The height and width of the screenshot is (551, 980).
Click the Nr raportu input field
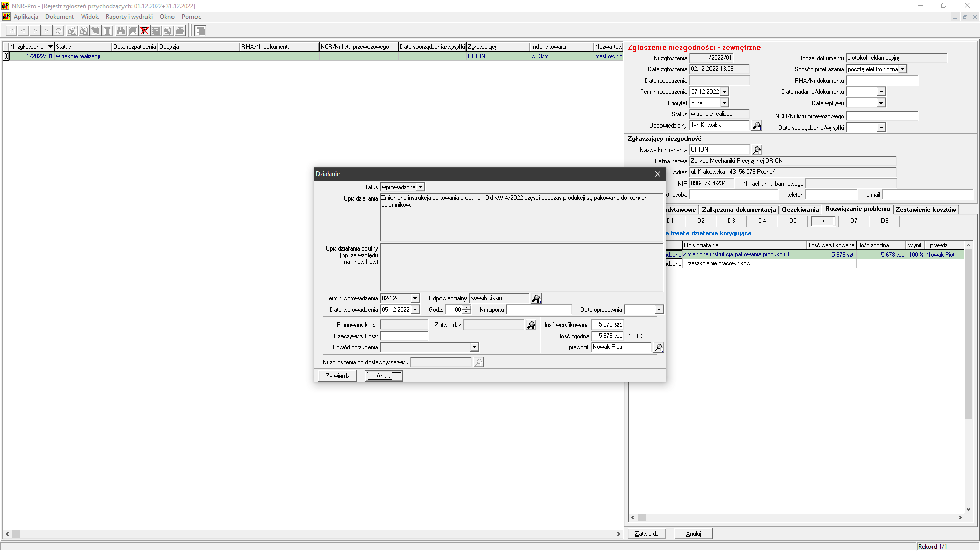pyautogui.click(x=538, y=310)
